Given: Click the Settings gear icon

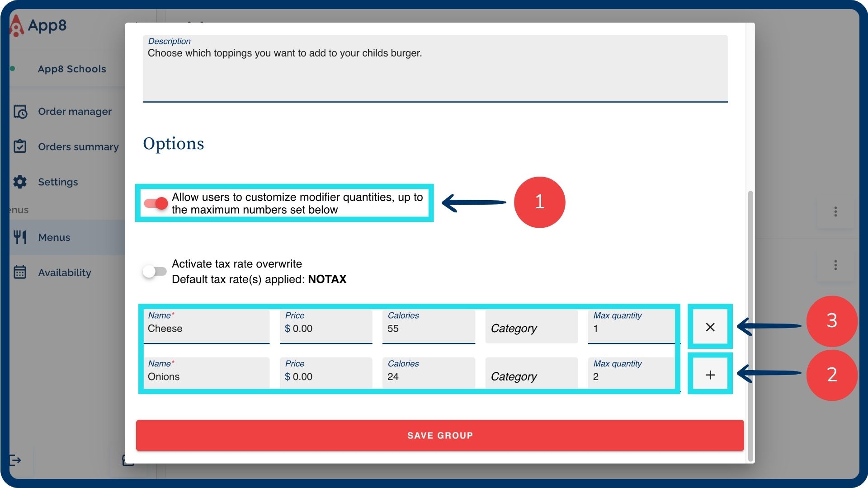Looking at the screenshot, I should click(20, 182).
